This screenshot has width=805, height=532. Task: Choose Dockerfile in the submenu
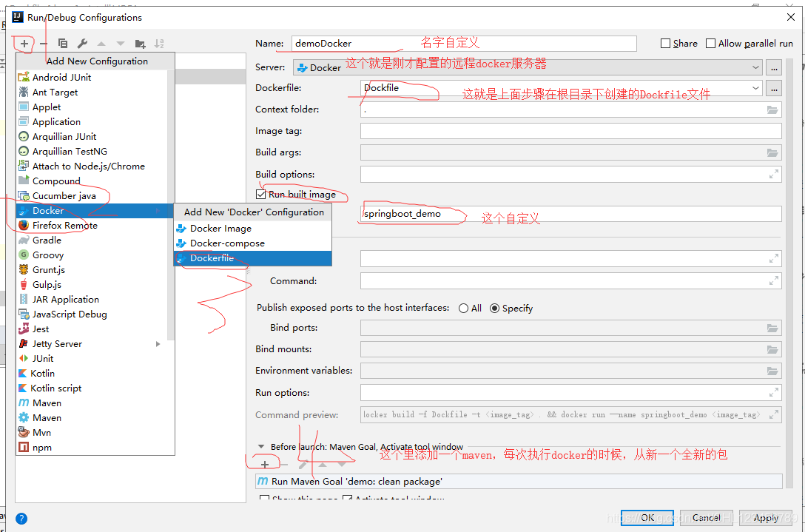253,258
